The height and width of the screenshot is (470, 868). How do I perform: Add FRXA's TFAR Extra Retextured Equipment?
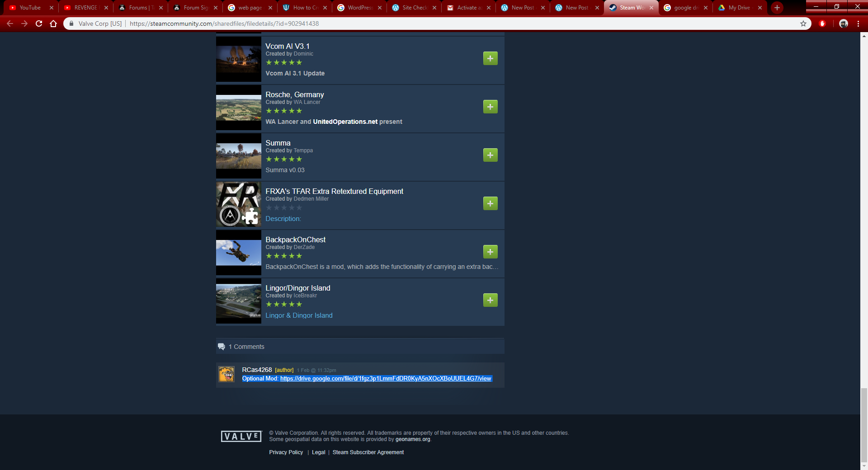pyautogui.click(x=490, y=203)
